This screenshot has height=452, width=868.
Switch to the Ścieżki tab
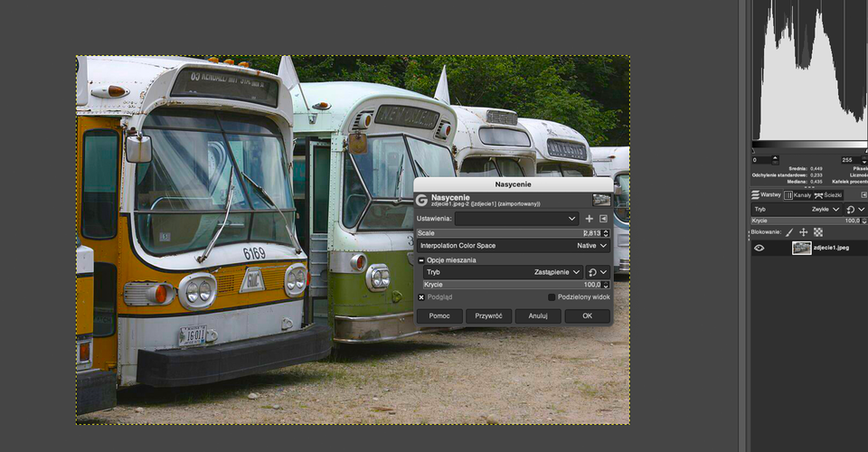tap(828, 194)
